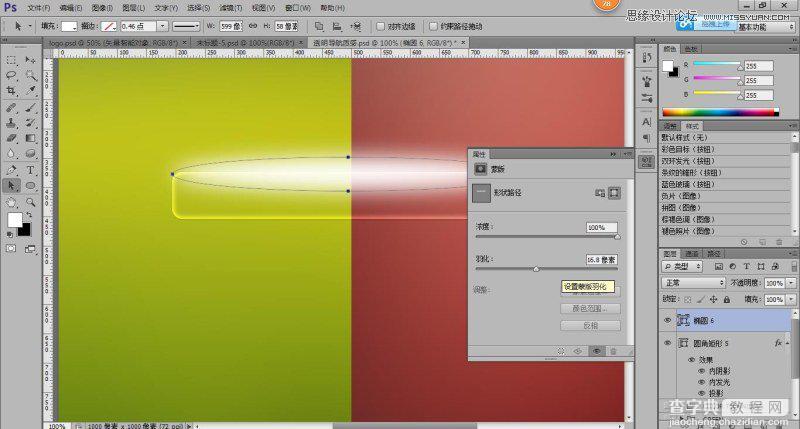The width and height of the screenshot is (800, 429).
Task: Toggle 内阴影 effect visibility eye
Action: 702,371
